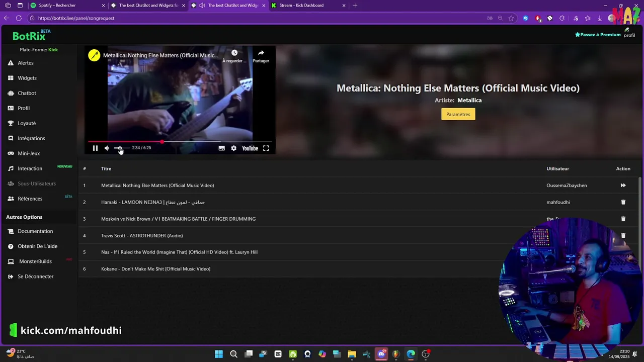Select Kokane - Don't Make Me $hit row

(358, 268)
